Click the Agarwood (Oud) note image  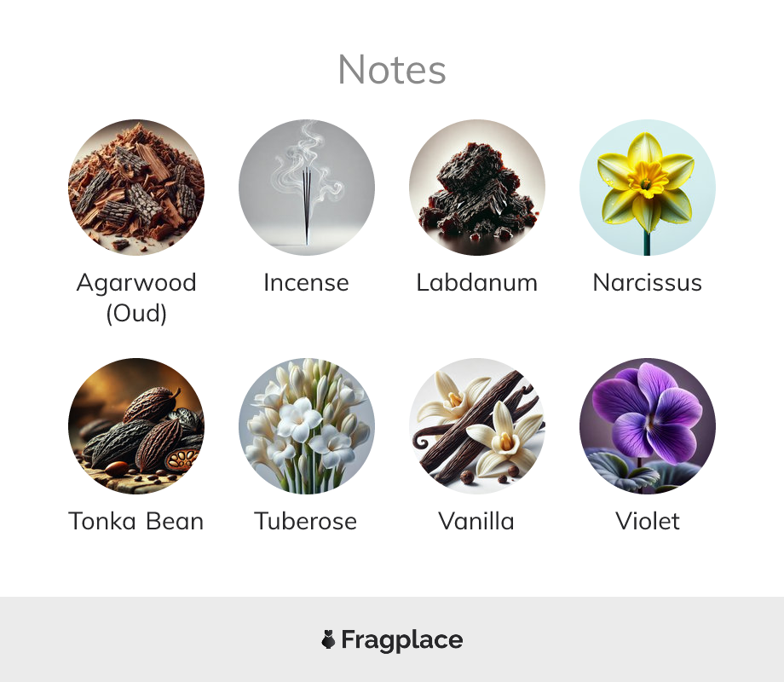[x=136, y=188]
